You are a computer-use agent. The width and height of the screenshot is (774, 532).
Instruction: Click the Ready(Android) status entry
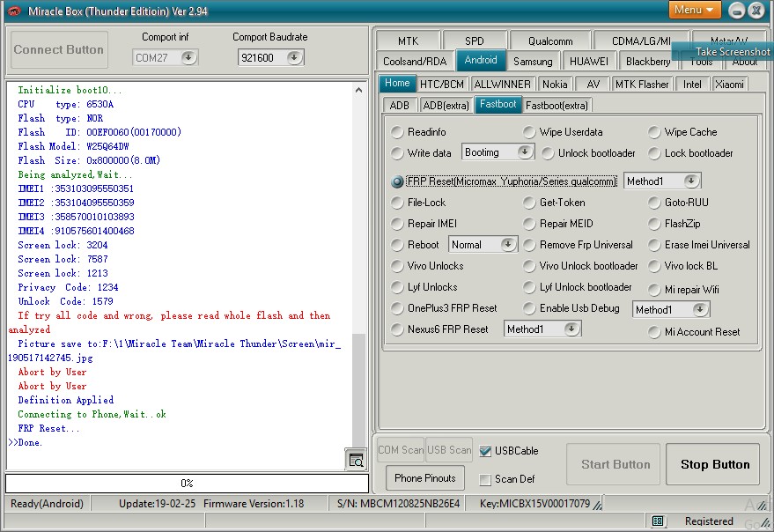[47, 503]
